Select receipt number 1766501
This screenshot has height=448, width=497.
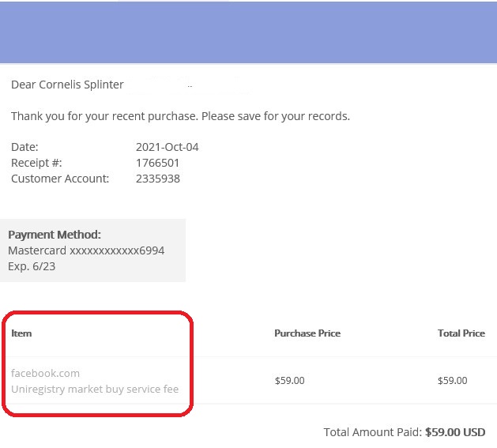158,163
